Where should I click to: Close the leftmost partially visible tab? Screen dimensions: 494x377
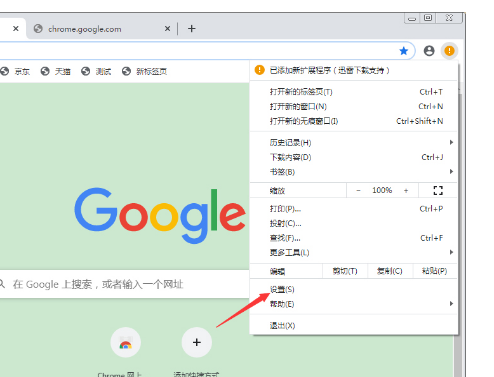point(16,29)
